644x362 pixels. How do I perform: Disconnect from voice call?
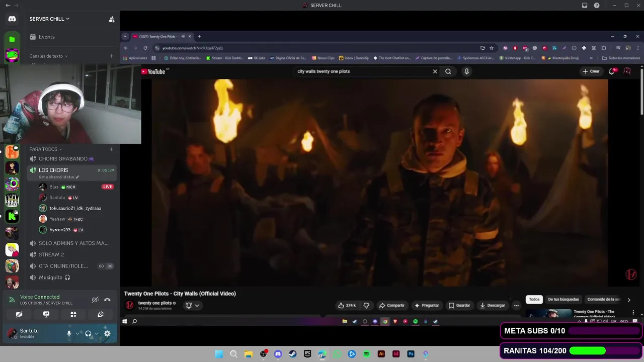coord(107,300)
